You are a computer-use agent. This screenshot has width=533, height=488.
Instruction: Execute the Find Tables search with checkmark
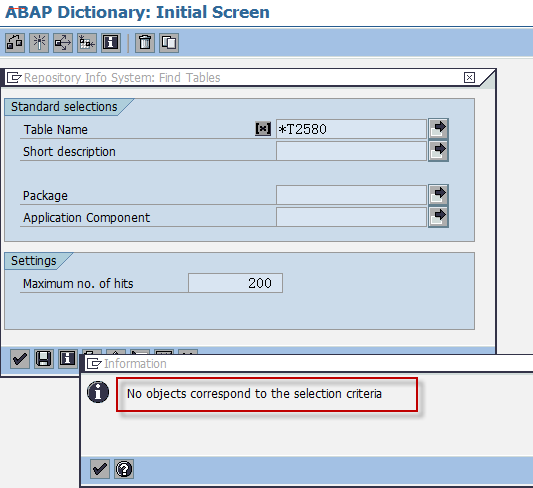20,359
